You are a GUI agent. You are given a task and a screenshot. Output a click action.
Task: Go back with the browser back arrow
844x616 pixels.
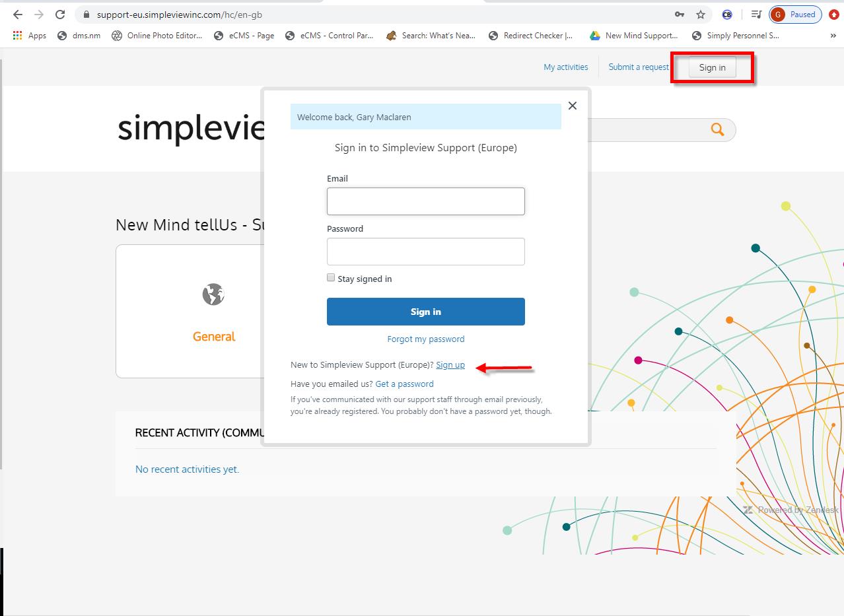pyautogui.click(x=18, y=15)
